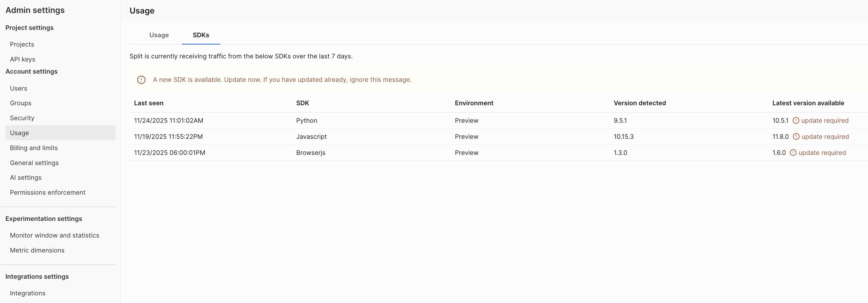The width and height of the screenshot is (868, 303).
Task: Click the warning icon in the SDK banner
Action: point(141,80)
